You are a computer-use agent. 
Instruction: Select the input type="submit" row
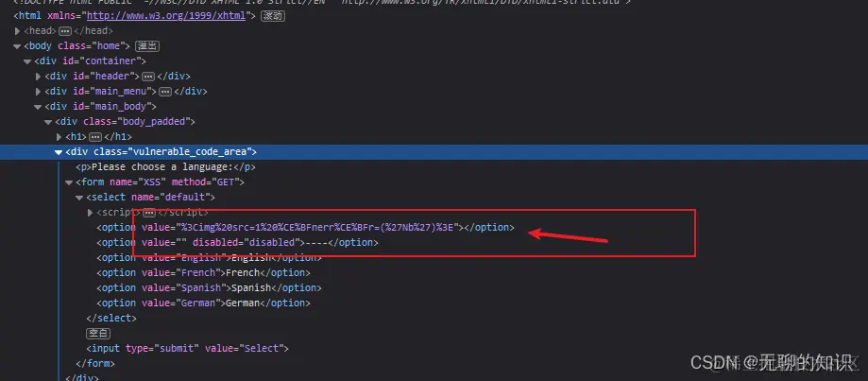click(x=188, y=348)
